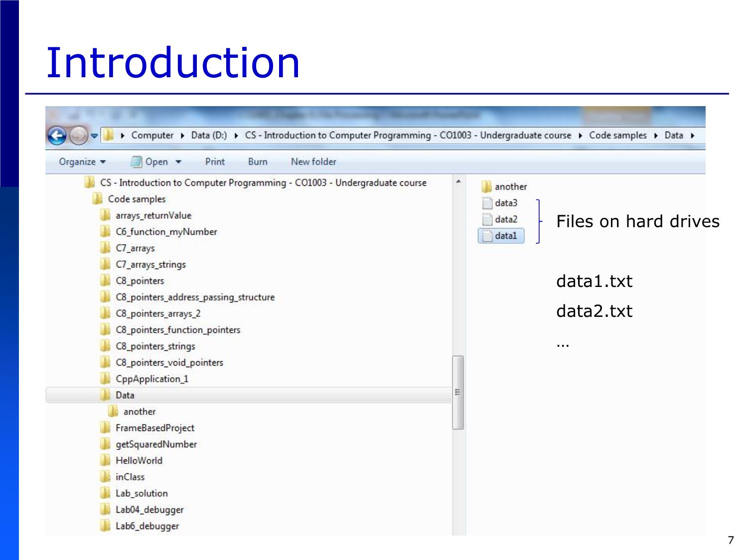747x560 pixels.
Task: Select the CppApplication_1 folder
Action: click(145, 379)
